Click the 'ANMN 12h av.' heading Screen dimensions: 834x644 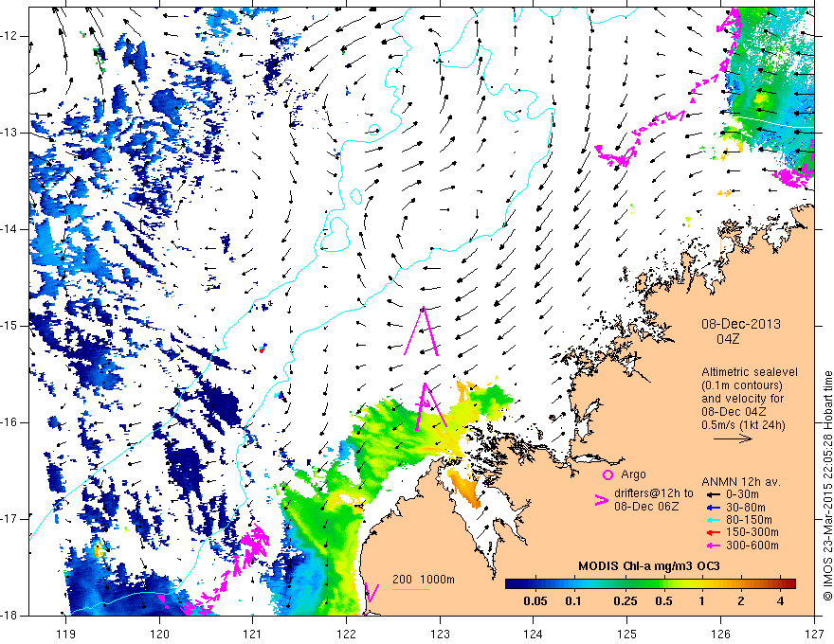click(741, 482)
